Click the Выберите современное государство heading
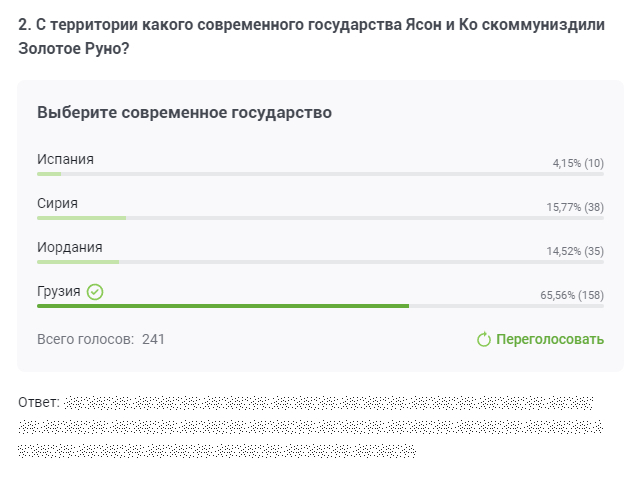628x478 pixels. (x=184, y=113)
